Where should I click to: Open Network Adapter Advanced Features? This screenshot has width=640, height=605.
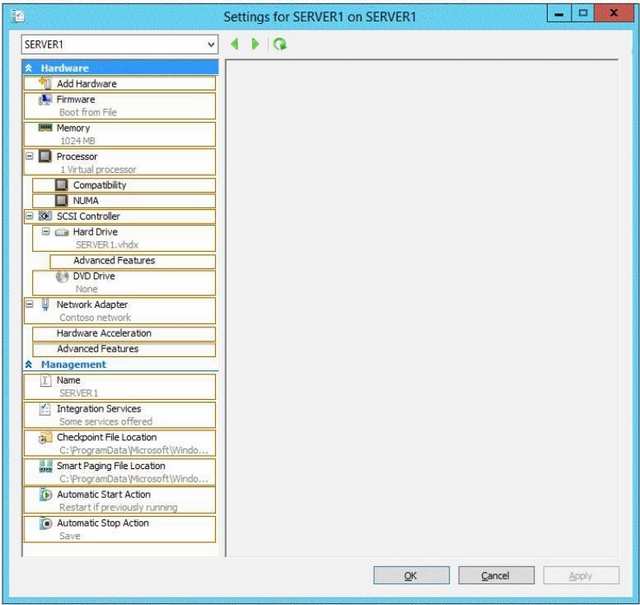(x=124, y=349)
